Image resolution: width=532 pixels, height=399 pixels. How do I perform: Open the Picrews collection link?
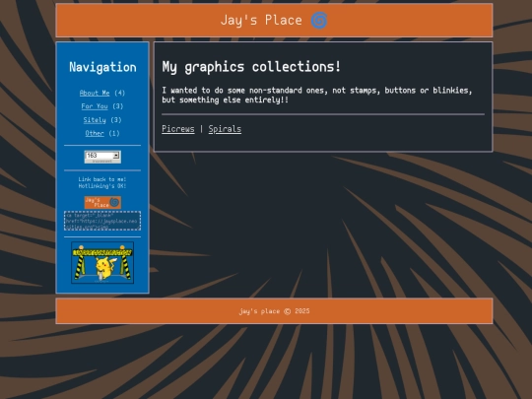pos(178,129)
